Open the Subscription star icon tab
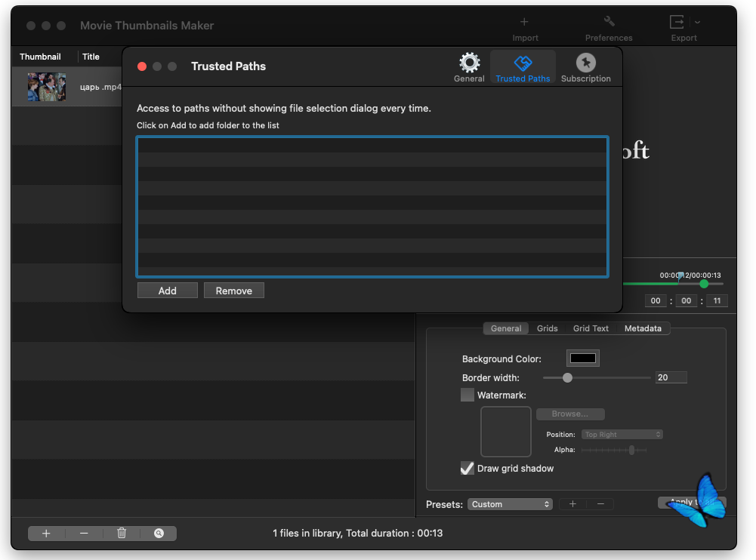The height and width of the screenshot is (560, 756). point(585,63)
